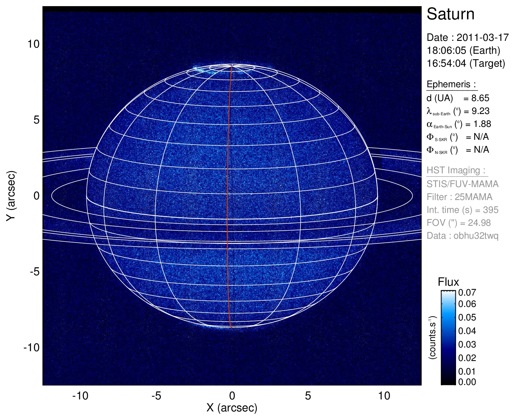The image size is (515, 420).
Task: Select the 18:06:05 (Earth) time text
Action: pyautogui.click(x=463, y=50)
